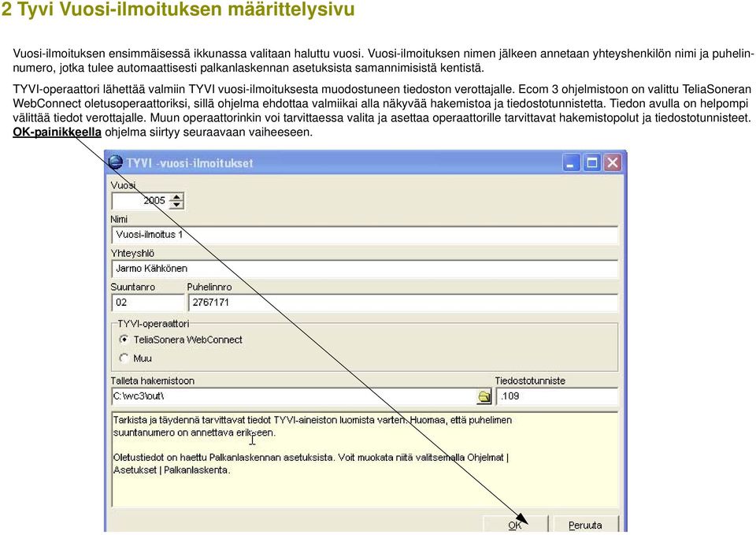
Task: Close the TYVI vuosi-ilmoitukset window
Action: 613,163
